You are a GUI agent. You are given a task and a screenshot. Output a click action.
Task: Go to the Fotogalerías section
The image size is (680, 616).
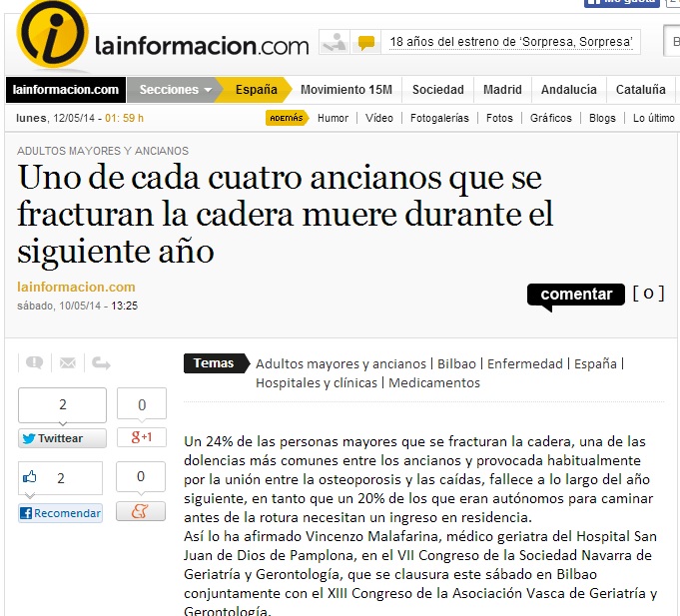tap(439, 118)
